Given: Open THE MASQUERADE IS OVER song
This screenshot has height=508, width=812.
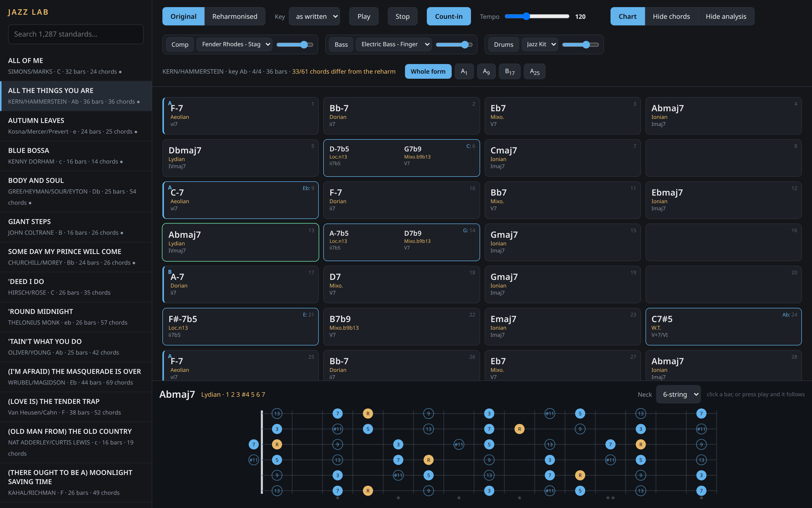Looking at the screenshot, I should click(76, 377).
